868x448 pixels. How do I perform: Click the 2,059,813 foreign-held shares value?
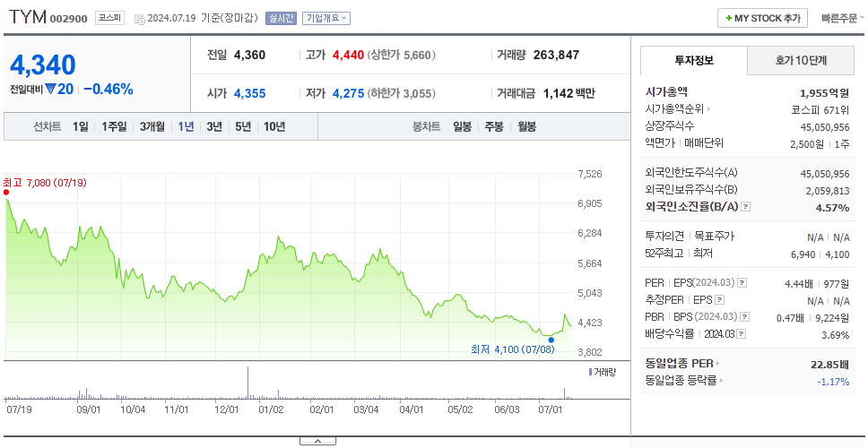pos(825,191)
